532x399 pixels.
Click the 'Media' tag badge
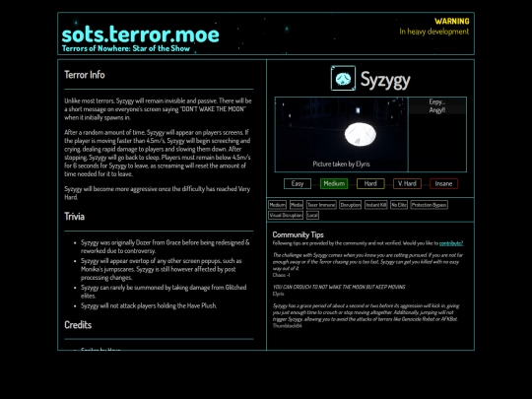point(297,205)
